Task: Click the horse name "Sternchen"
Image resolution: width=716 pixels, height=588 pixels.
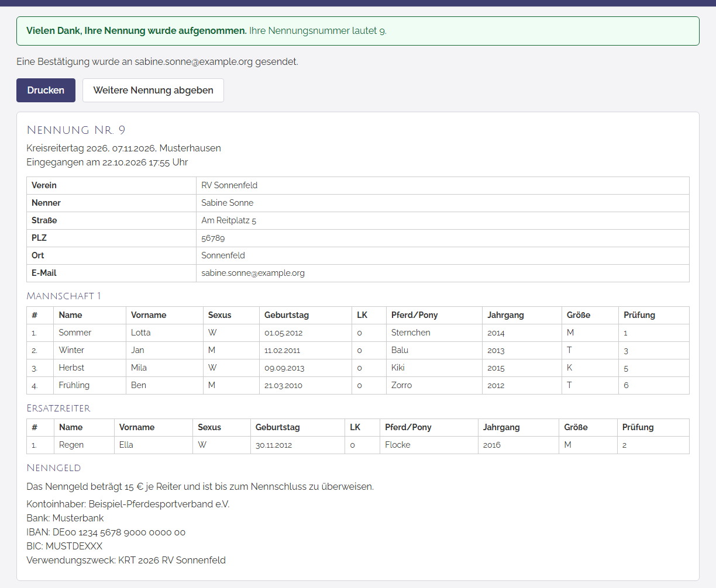Action: pos(411,333)
